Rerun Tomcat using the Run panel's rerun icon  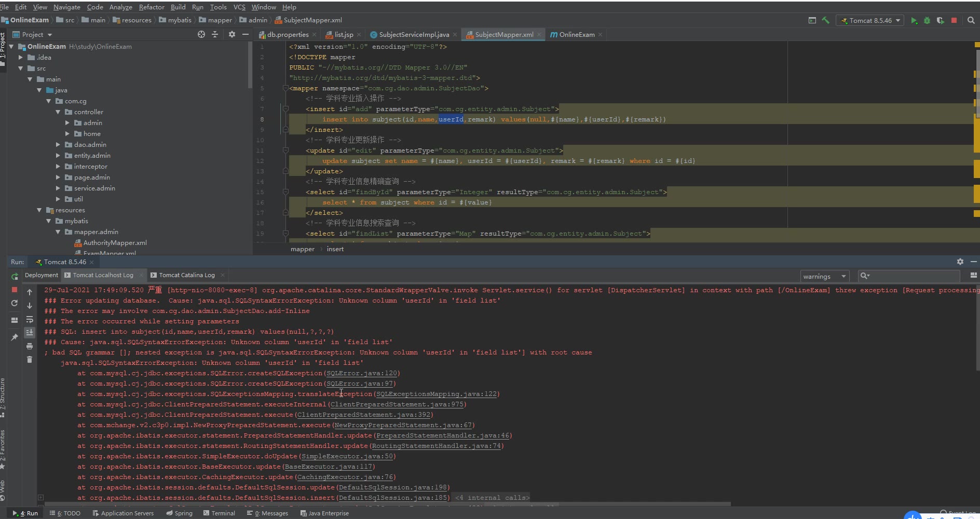[15, 276]
